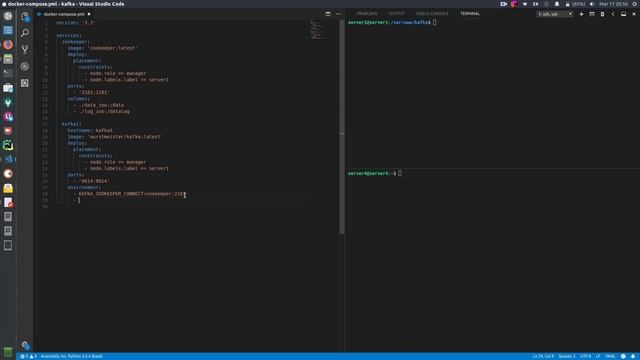Open the Debug view in activity bar

pyautogui.click(x=25, y=66)
